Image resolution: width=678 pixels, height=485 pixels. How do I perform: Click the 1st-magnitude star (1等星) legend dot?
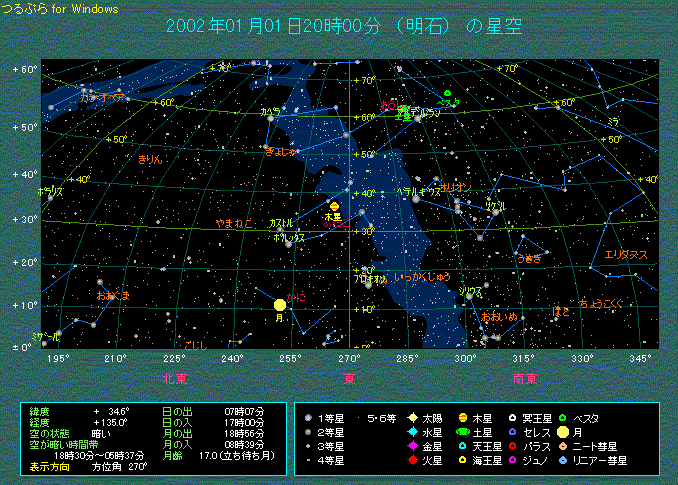(309, 416)
